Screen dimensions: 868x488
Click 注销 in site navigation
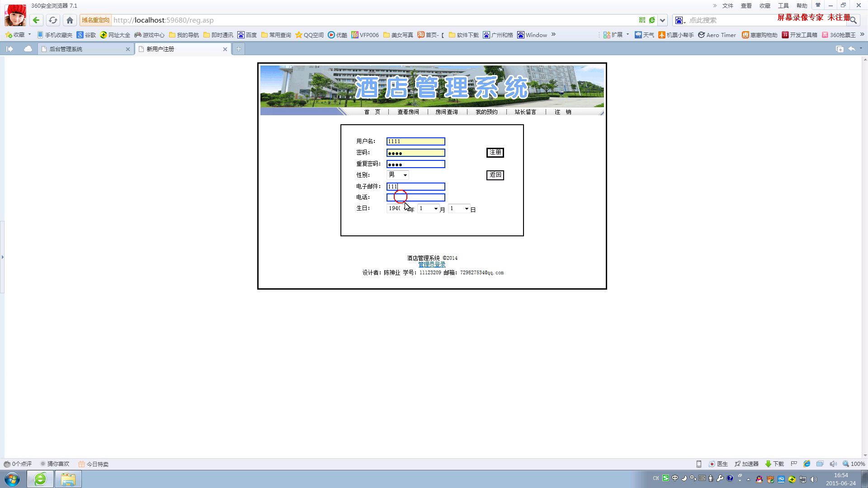coord(563,112)
